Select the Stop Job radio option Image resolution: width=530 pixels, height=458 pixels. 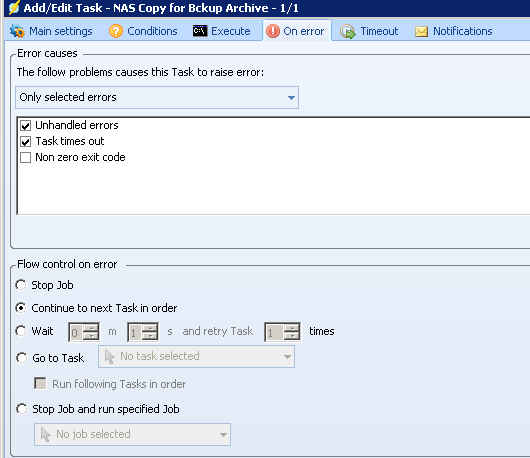coord(21,285)
